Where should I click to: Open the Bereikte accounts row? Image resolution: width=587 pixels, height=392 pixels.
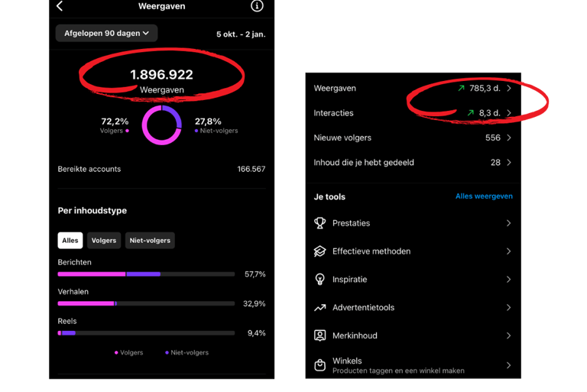pos(161,169)
